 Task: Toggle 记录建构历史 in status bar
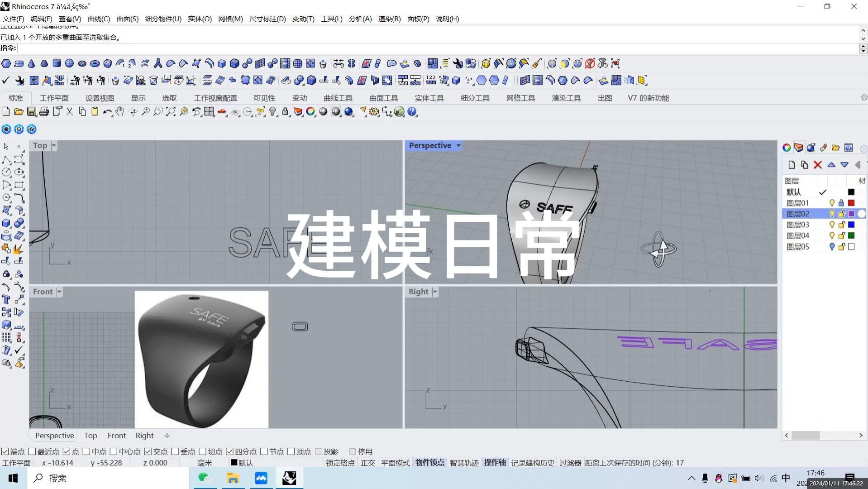(533, 463)
